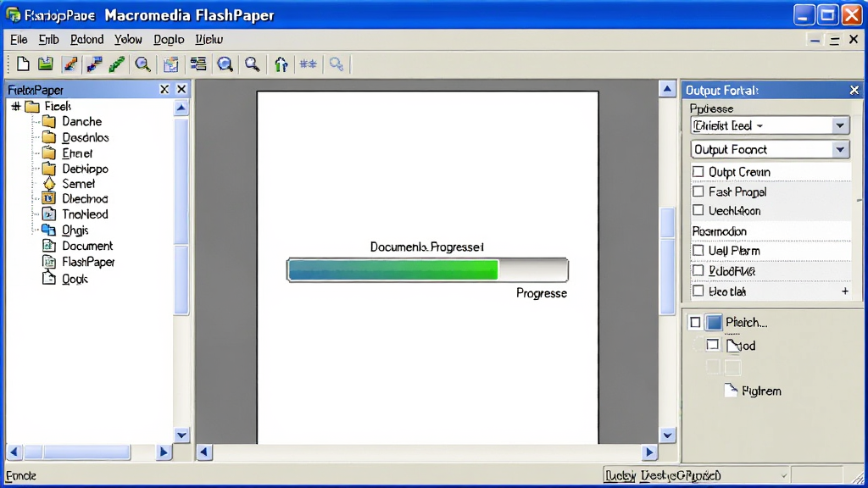Viewport: 868px width, 488px height.
Task: Open the Yelow menu
Action: [128, 39]
